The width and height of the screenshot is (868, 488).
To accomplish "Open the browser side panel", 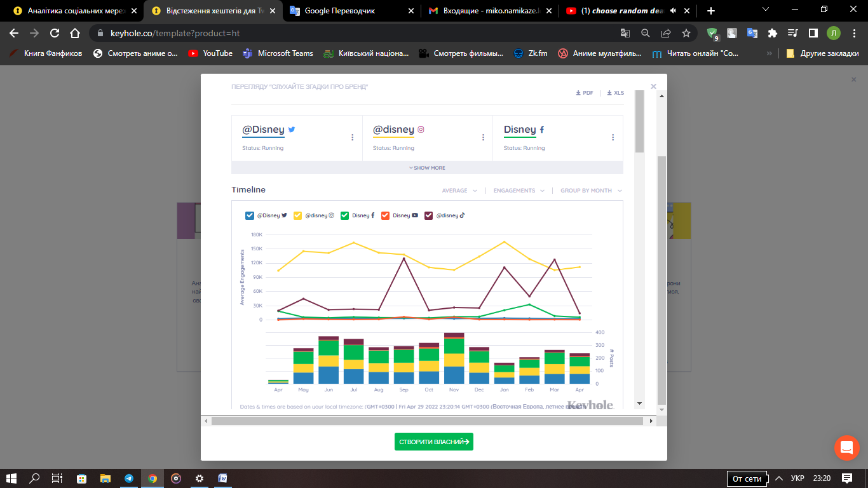I will [x=813, y=33].
